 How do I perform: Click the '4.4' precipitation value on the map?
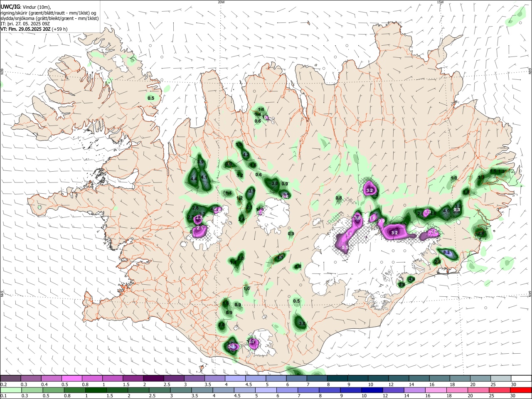(194, 179)
